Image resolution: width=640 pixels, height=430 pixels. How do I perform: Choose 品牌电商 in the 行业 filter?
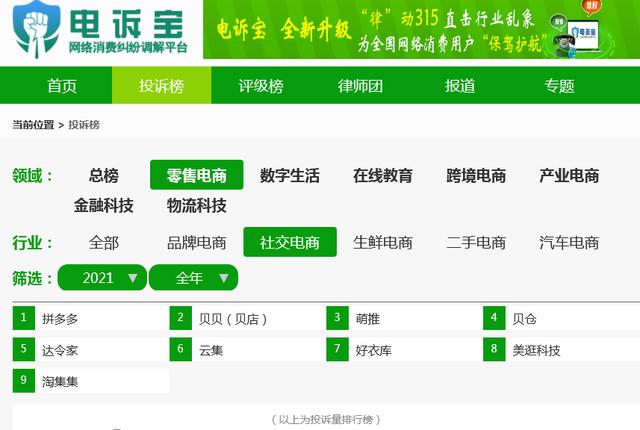197,242
